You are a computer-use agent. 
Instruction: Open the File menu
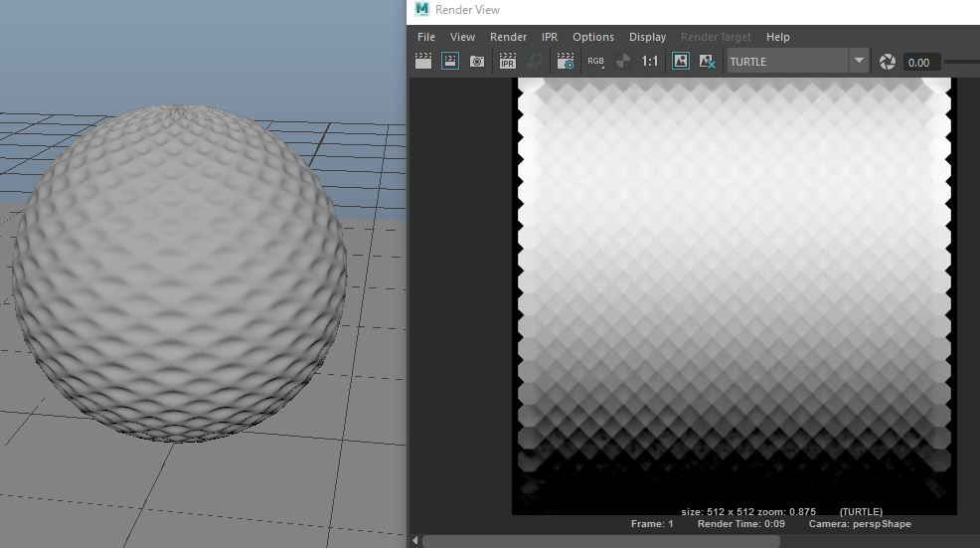tap(425, 37)
